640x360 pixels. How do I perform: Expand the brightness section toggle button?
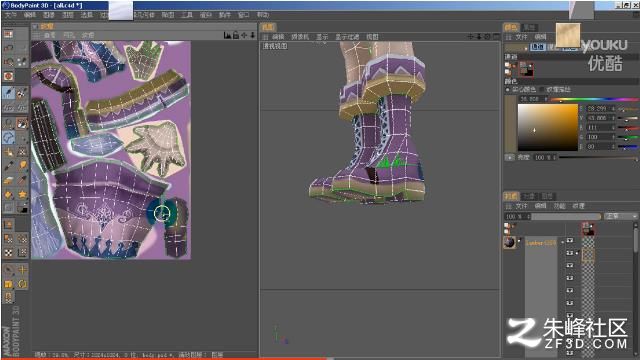[509, 157]
